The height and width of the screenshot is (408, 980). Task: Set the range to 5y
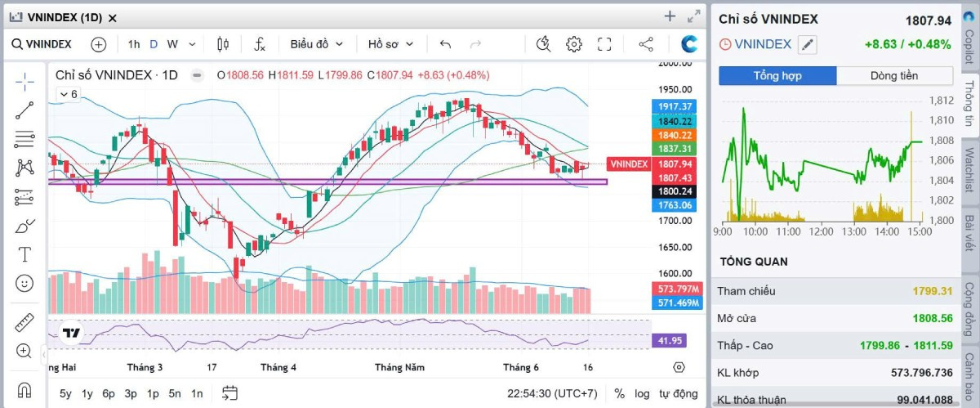[66, 393]
